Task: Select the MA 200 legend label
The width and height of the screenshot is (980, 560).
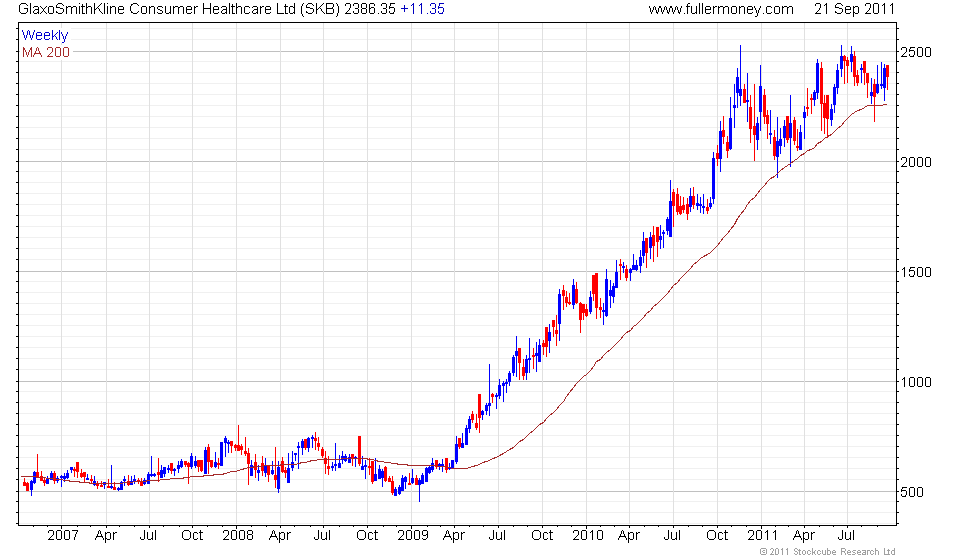Action: pyautogui.click(x=46, y=52)
